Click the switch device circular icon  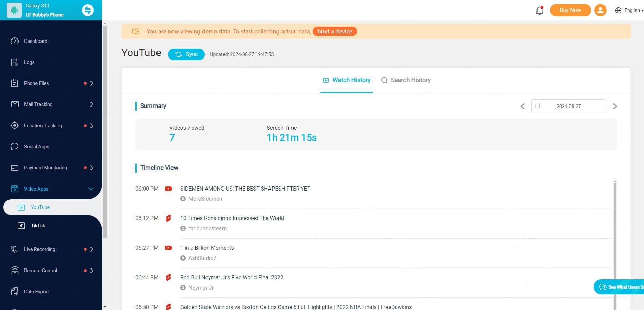(x=88, y=10)
